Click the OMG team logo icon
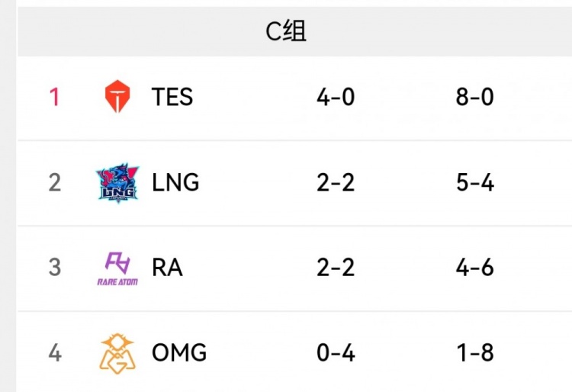 click(117, 352)
